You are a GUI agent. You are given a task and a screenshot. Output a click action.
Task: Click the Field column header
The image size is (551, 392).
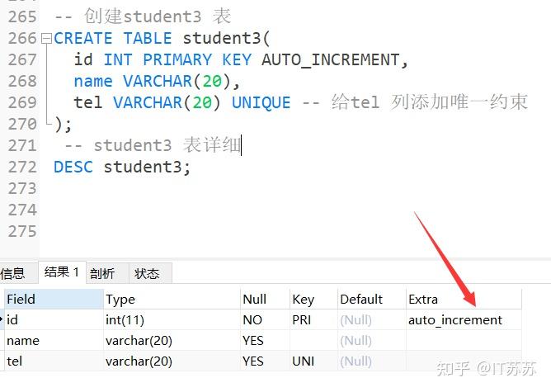click(54, 300)
